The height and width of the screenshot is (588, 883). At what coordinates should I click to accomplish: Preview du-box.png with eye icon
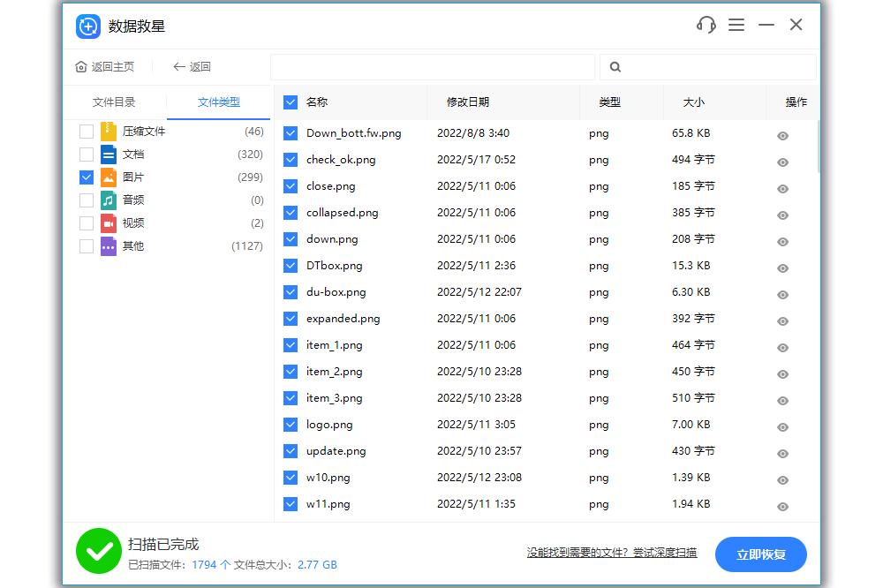coord(782,295)
